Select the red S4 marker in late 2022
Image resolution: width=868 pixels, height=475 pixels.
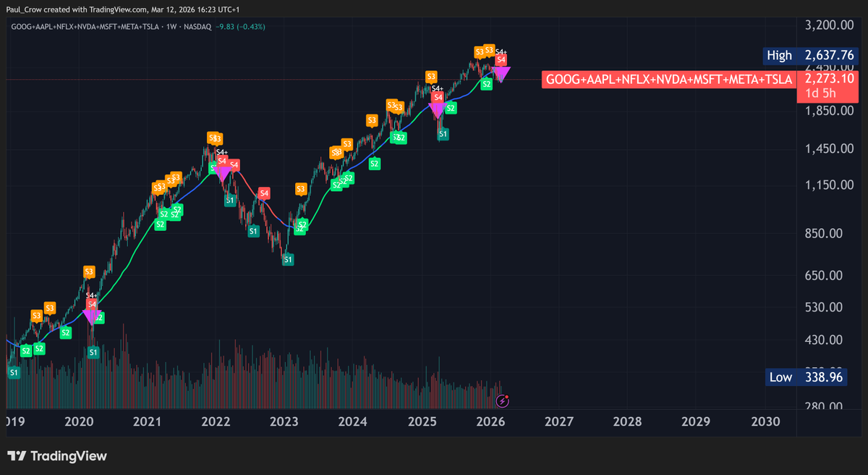coord(264,193)
